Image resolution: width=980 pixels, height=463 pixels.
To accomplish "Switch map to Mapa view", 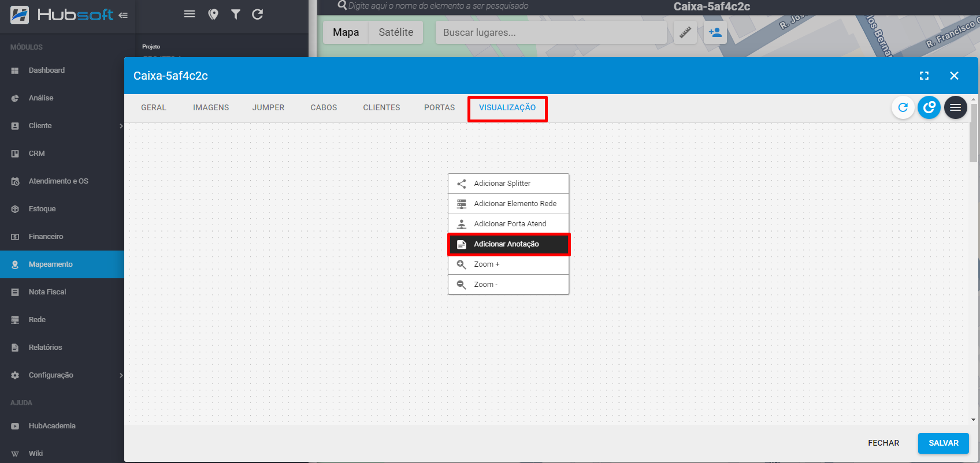I will (346, 32).
